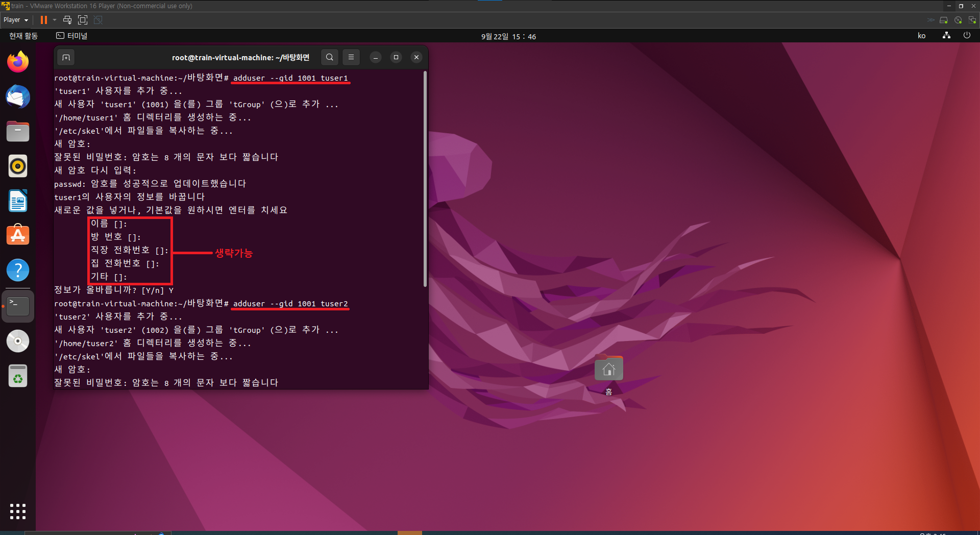Click the 'adduser --gid 1001 tuser1' command text

coord(290,78)
